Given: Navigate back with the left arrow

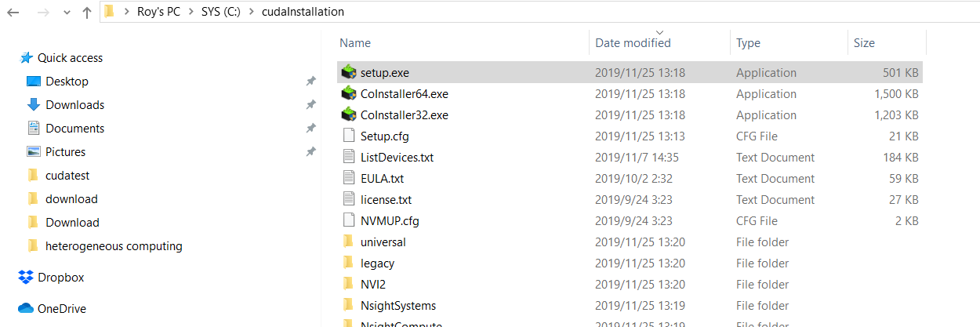Looking at the screenshot, I should tap(13, 12).
